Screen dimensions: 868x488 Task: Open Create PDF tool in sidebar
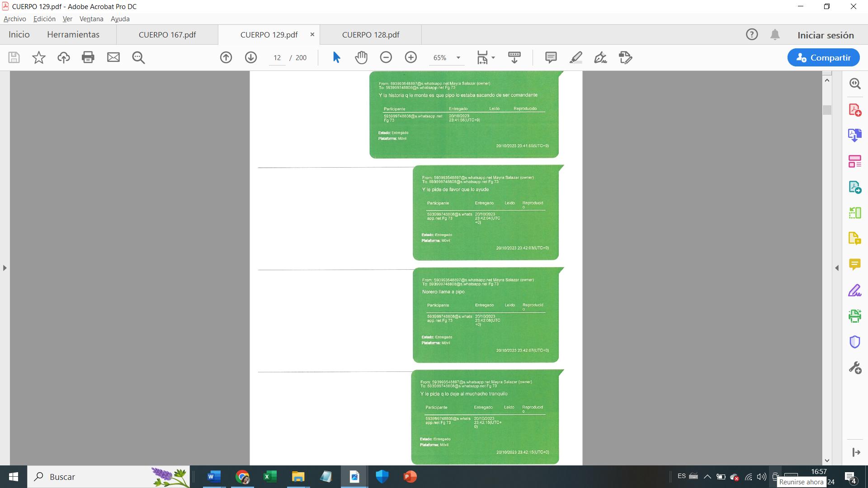(854, 110)
